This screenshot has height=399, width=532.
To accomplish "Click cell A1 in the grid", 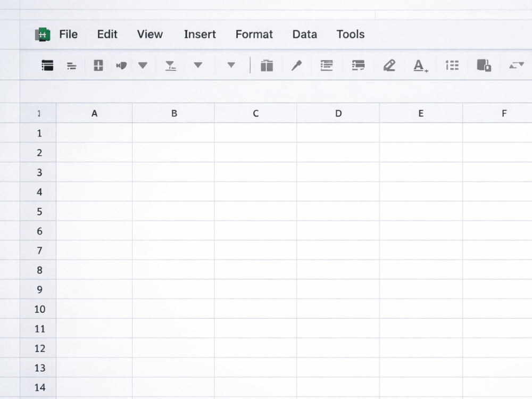I will [x=94, y=132].
